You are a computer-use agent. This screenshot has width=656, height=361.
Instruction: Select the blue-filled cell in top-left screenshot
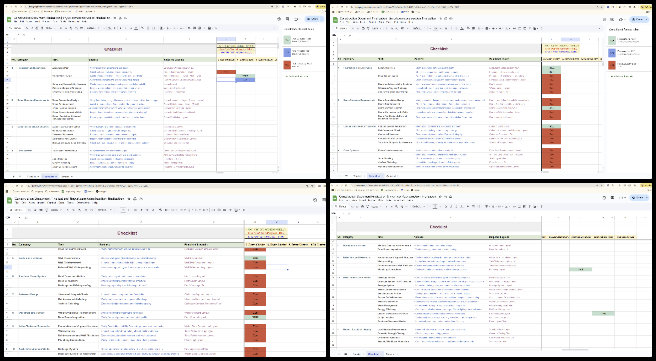click(245, 79)
